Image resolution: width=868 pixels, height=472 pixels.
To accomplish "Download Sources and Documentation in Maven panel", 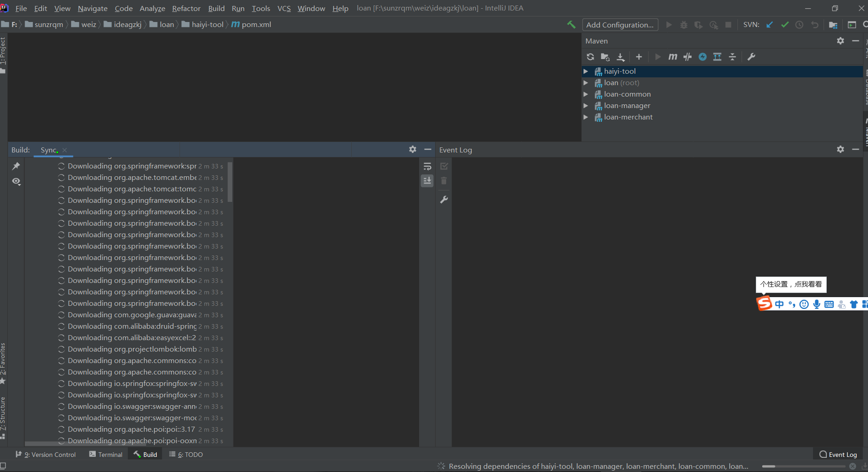I will pyautogui.click(x=621, y=57).
